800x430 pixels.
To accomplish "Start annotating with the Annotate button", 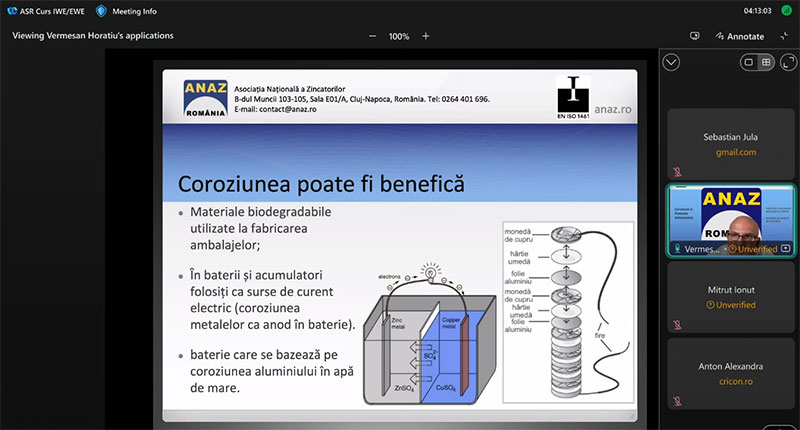I will point(740,36).
